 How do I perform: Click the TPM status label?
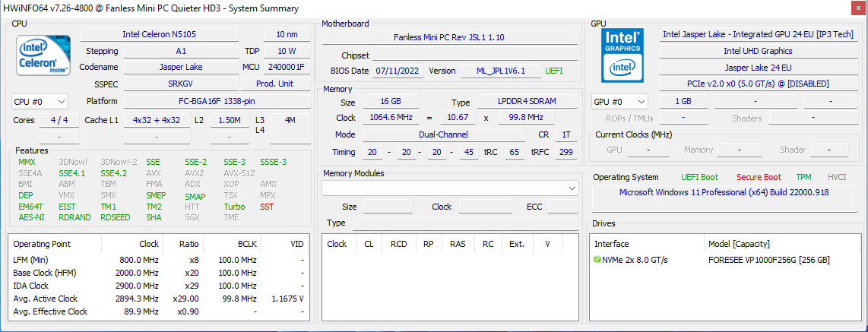pyautogui.click(x=804, y=177)
